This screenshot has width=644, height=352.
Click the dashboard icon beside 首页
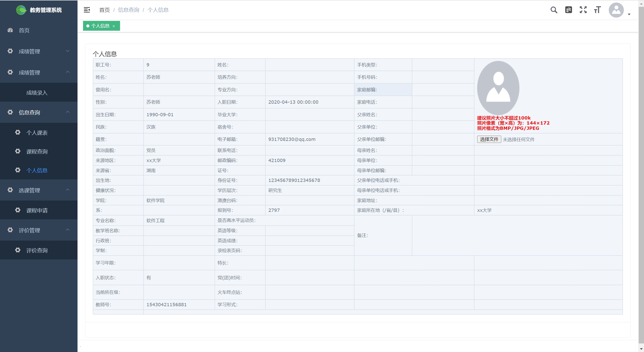(10, 30)
